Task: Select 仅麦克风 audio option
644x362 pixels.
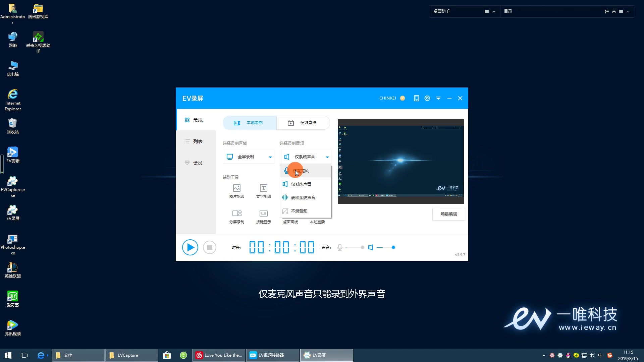Action: click(303, 170)
